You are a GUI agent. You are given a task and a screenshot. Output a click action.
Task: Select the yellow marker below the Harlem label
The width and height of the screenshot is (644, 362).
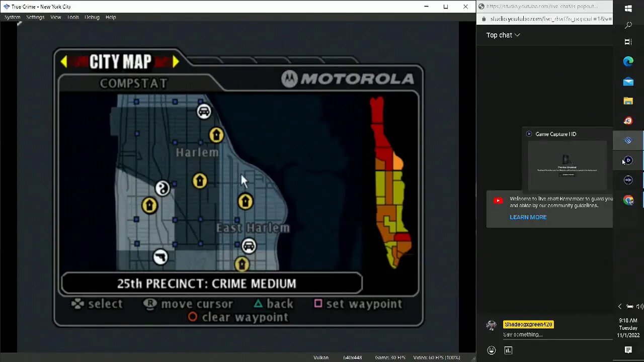click(x=200, y=181)
